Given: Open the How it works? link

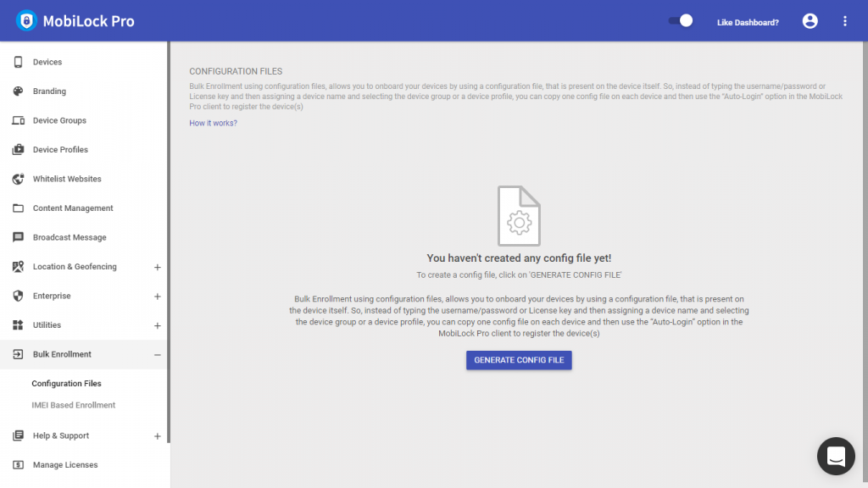Looking at the screenshot, I should [x=213, y=123].
